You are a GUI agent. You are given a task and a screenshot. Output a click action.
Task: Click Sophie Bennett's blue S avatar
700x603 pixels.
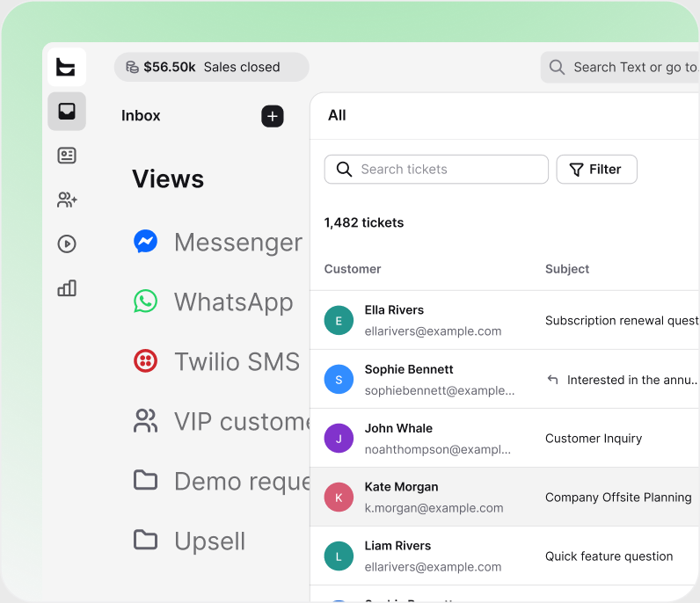[339, 379]
